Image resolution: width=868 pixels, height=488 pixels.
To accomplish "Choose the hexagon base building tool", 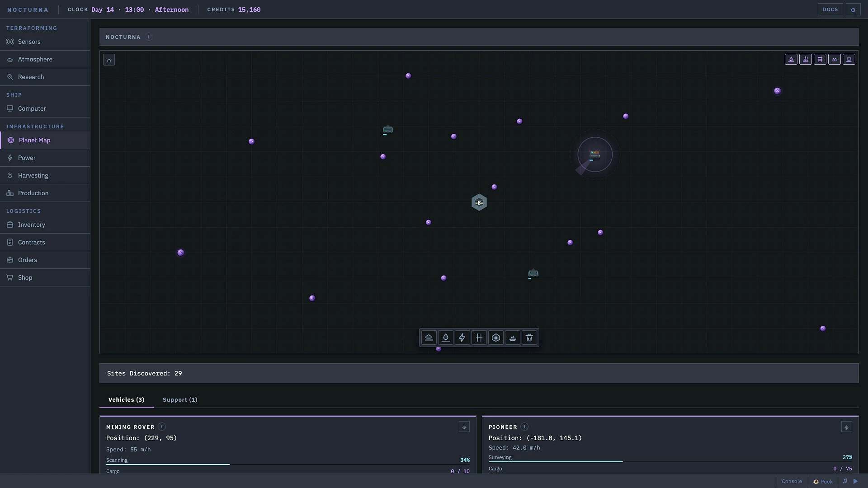I will pyautogui.click(x=496, y=338).
